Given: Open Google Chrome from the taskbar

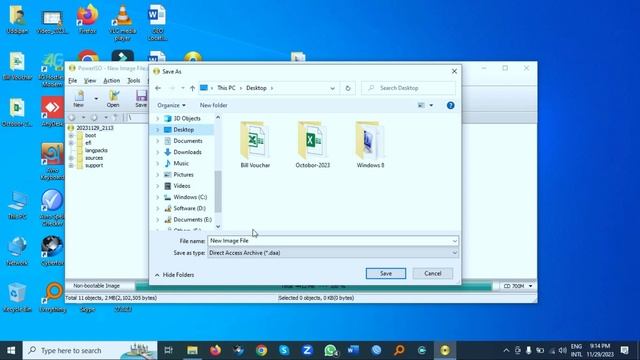Looking at the screenshot, I should tap(262, 350).
